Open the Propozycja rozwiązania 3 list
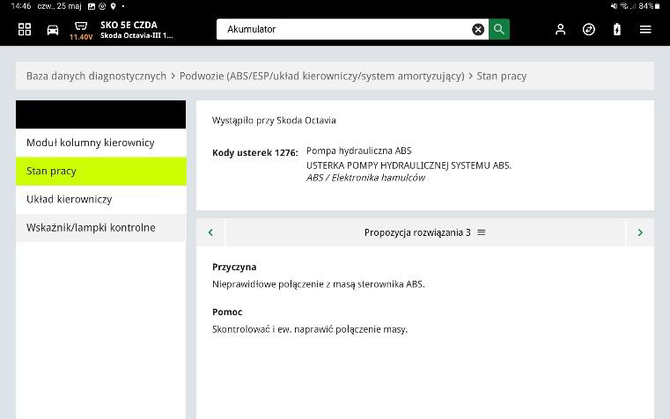The image size is (670, 419). click(x=424, y=232)
